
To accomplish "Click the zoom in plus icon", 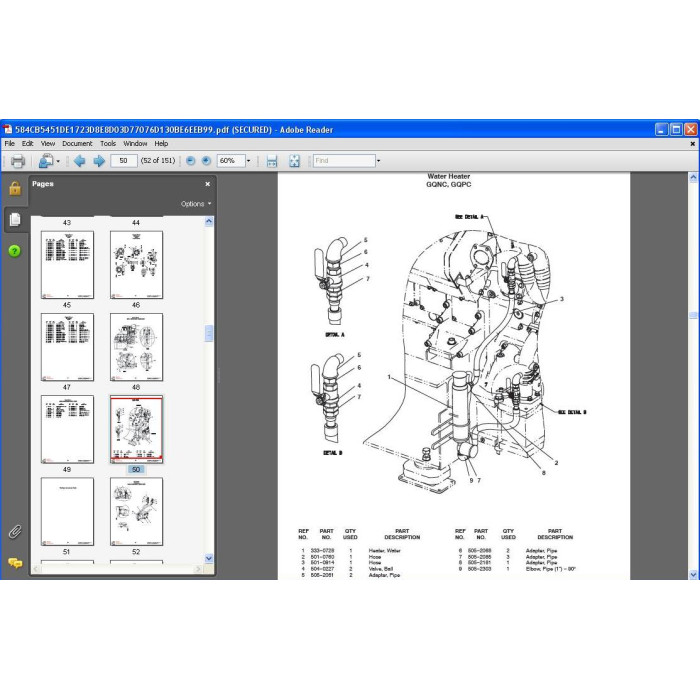I will (206, 161).
